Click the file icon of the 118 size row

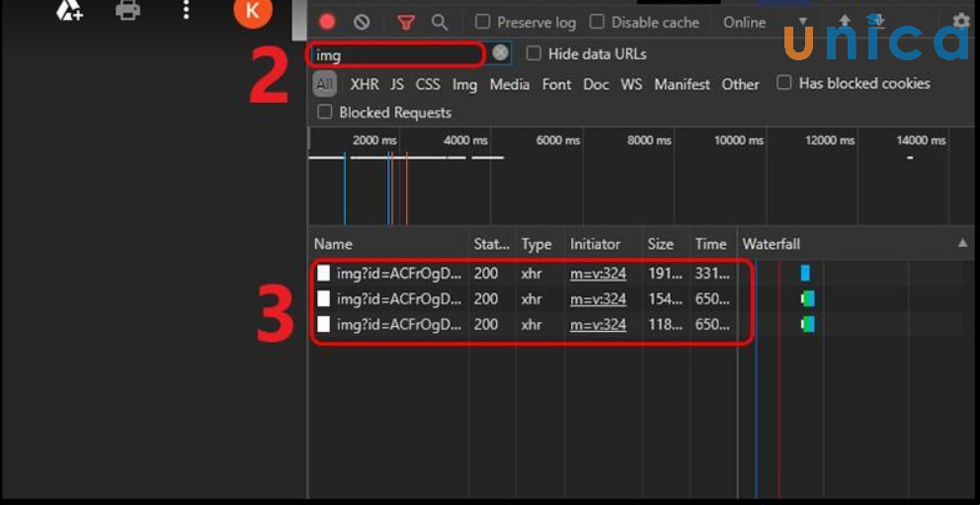click(x=323, y=324)
